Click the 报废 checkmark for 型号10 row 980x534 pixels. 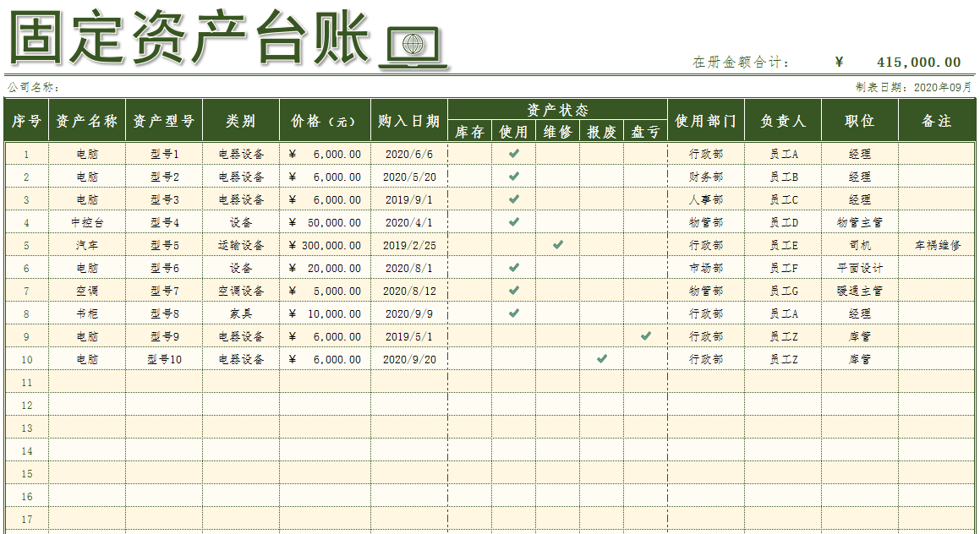[x=601, y=358]
